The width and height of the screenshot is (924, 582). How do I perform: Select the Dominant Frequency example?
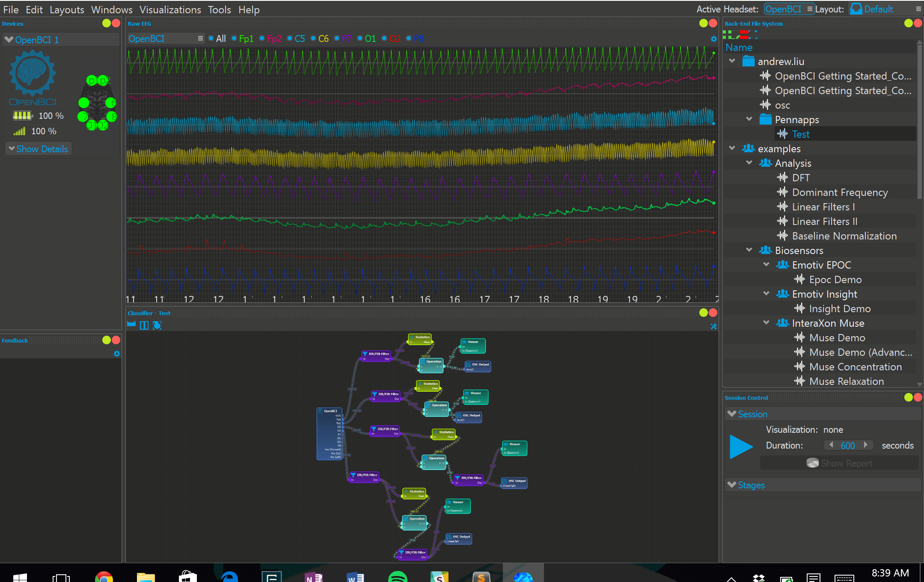[x=839, y=192]
